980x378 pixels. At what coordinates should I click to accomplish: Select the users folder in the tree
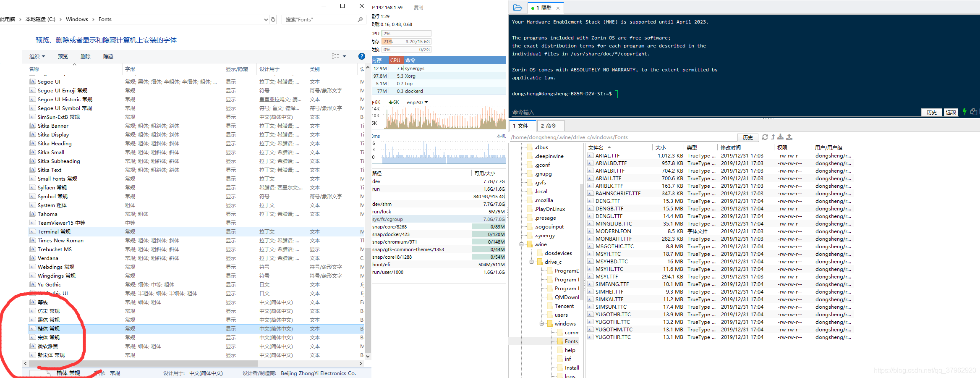click(561, 315)
